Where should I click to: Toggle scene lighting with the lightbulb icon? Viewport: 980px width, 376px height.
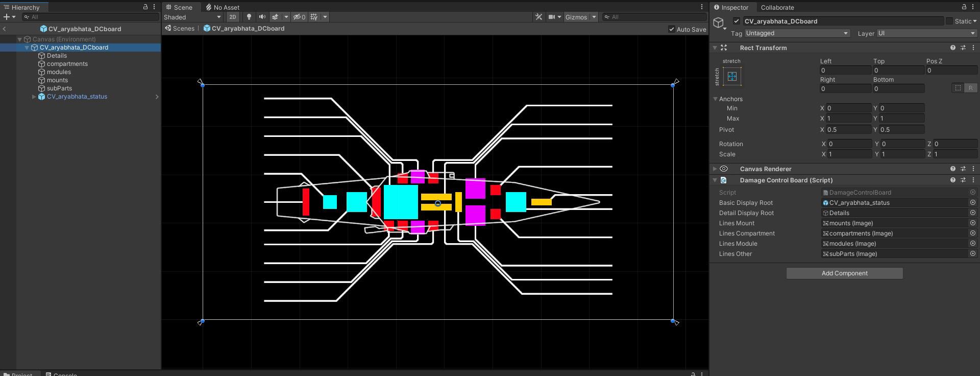click(x=249, y=17)
